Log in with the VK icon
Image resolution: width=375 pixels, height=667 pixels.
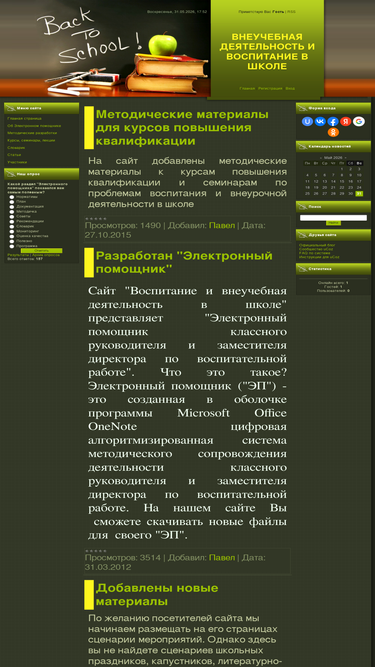click(x=320, y=122)
